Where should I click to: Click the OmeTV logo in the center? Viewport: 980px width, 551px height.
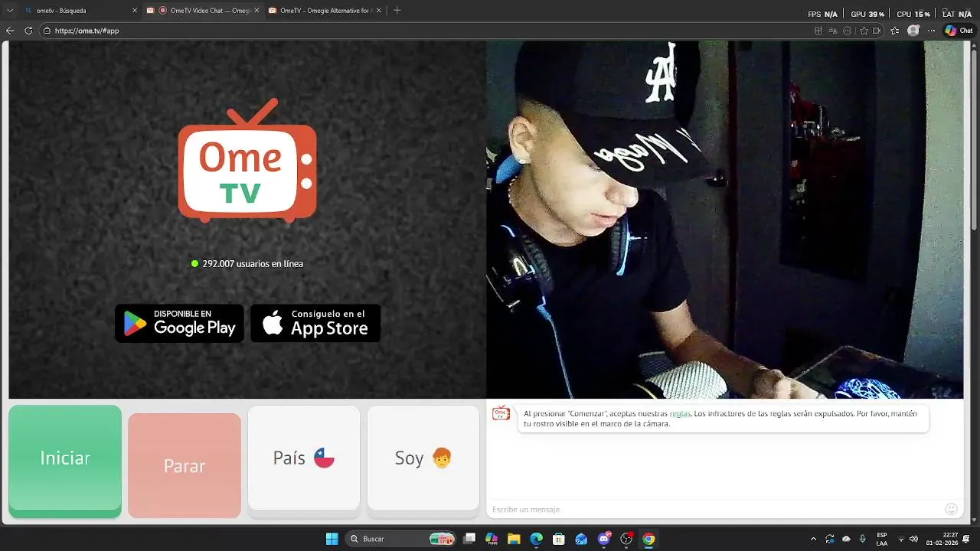tap(247, 161)
